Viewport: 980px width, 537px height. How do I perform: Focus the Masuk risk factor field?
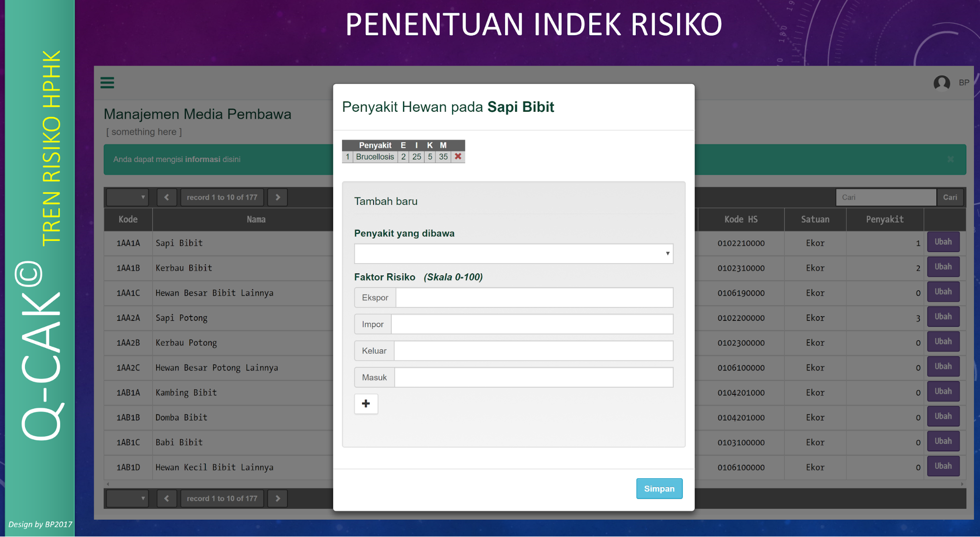(x=533, y=377)
